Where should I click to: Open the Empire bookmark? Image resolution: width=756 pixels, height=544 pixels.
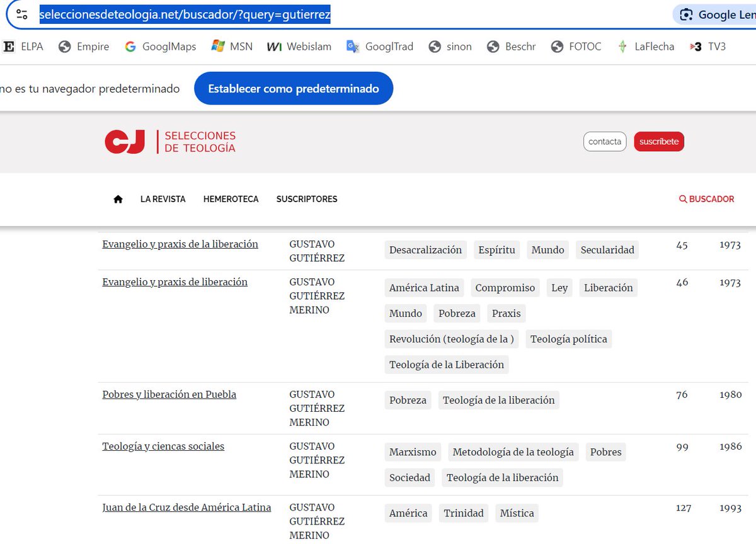click(x=84, y=47)
